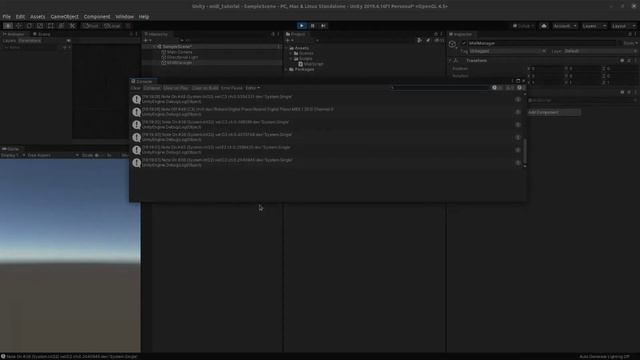Select the Console tab

pyautogui.click(x=142, y=81)
